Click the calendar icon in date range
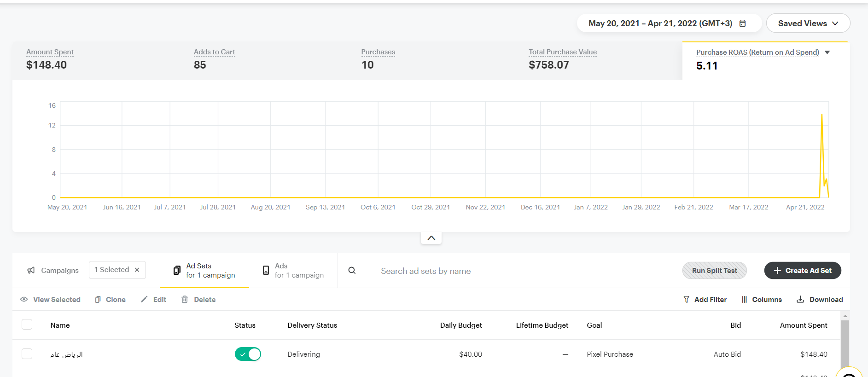Image resolution: width=868 pixels, height=377 pixels. (742, 23)
